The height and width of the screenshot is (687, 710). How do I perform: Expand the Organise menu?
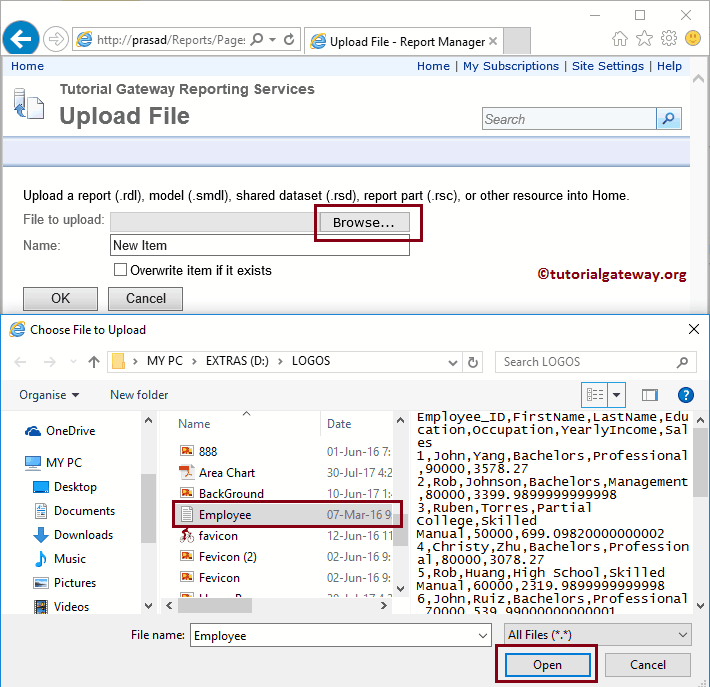point(49,395)
